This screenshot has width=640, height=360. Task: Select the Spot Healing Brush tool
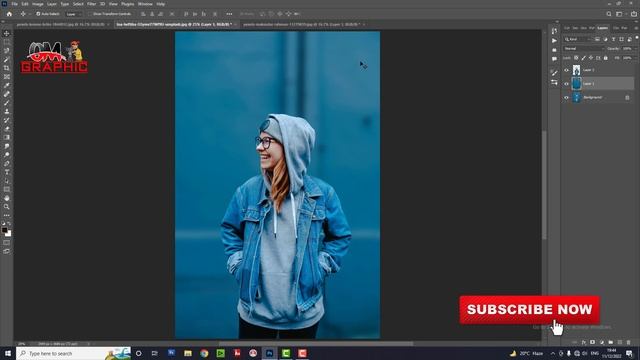click(7, 94)
